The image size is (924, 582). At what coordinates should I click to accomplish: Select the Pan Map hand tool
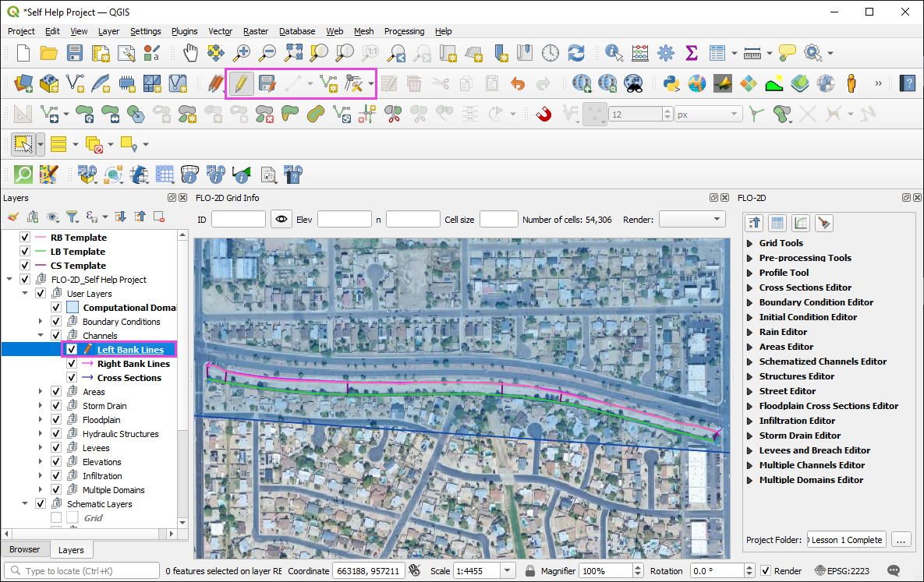[190, 53]
